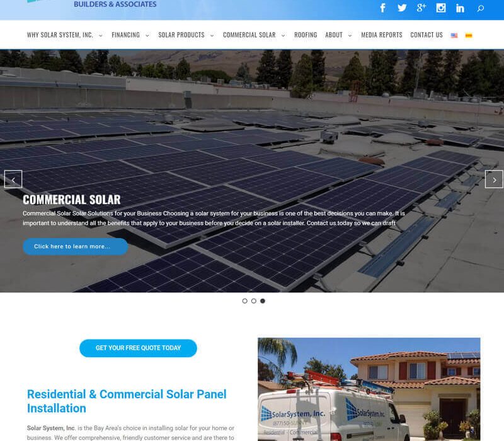
Task: Select the third slider dot
Action: pos(263,301)
